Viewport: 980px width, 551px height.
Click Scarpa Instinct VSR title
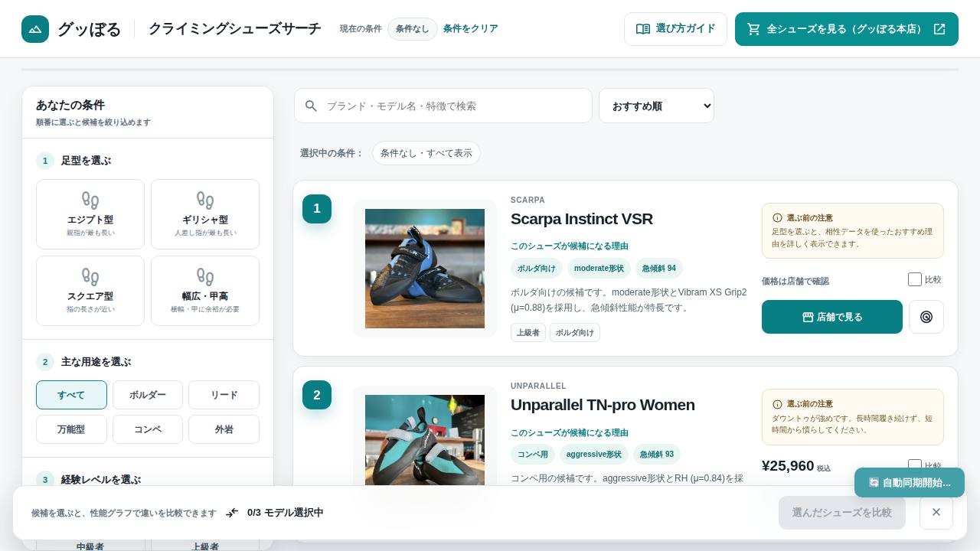pos(582,219)
